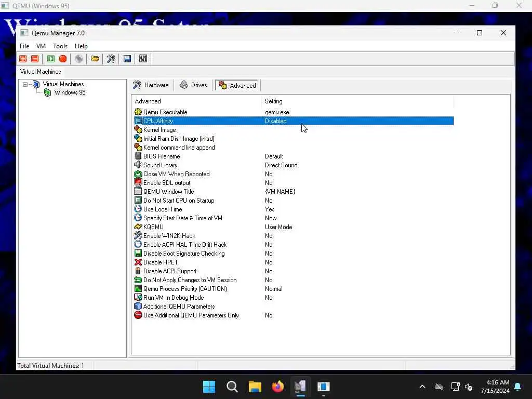532x399 pixels.
Task: Select the Virtual Machines root node
Action: coord(63,84)
